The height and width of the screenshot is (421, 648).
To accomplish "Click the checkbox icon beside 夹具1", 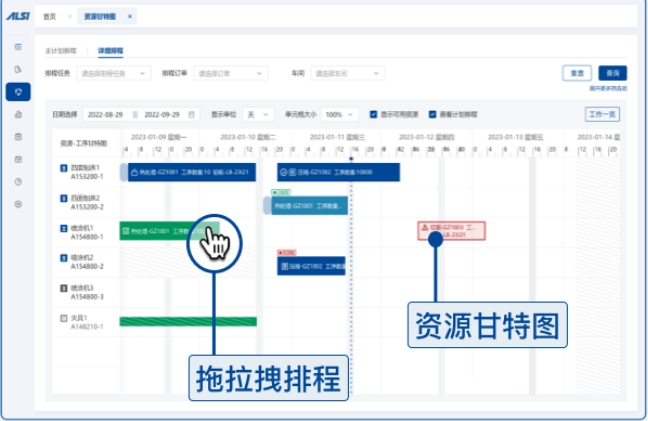I will tap(64, 320).
